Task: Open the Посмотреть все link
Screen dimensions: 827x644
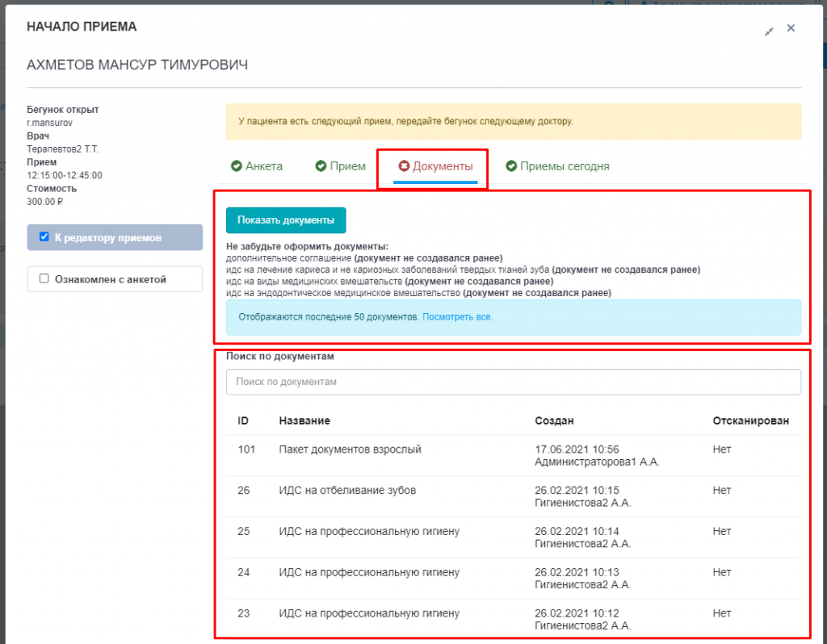Action: pyautogui.click(x=457, y=316)
